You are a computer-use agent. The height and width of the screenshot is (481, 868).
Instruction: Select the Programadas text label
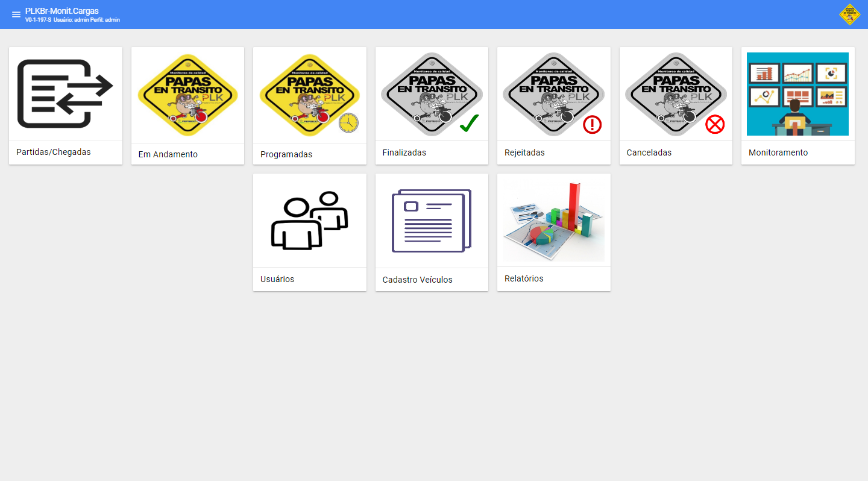pos(286,154)
